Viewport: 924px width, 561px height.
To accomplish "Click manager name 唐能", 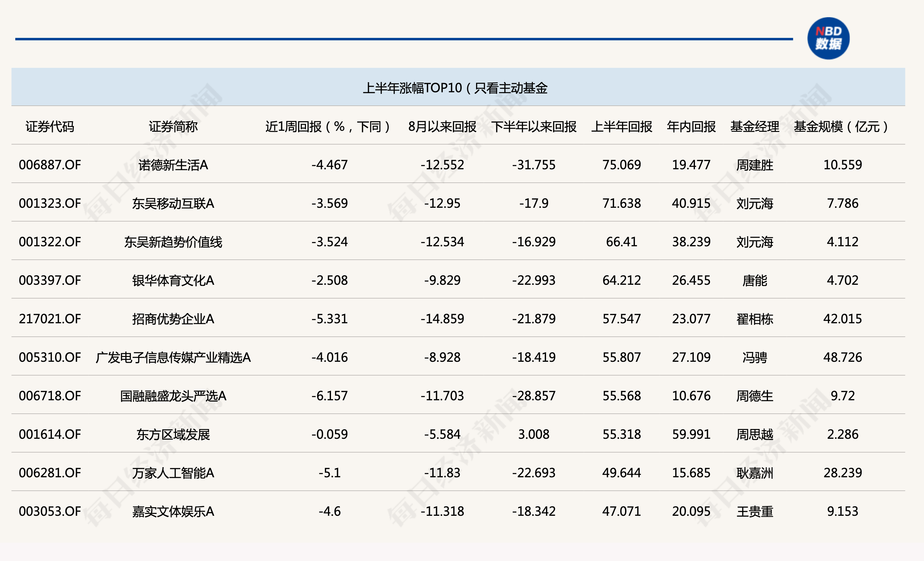I will 755,280.
